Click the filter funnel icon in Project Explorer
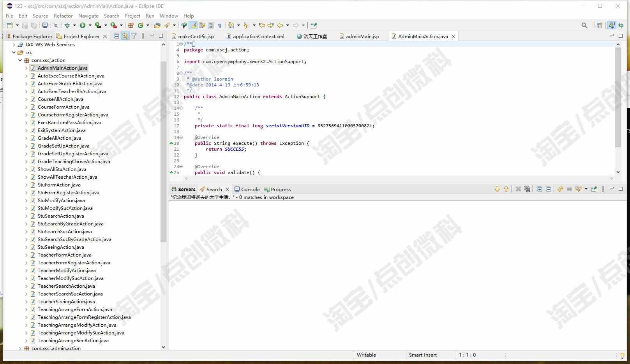 tap(134, 36)
